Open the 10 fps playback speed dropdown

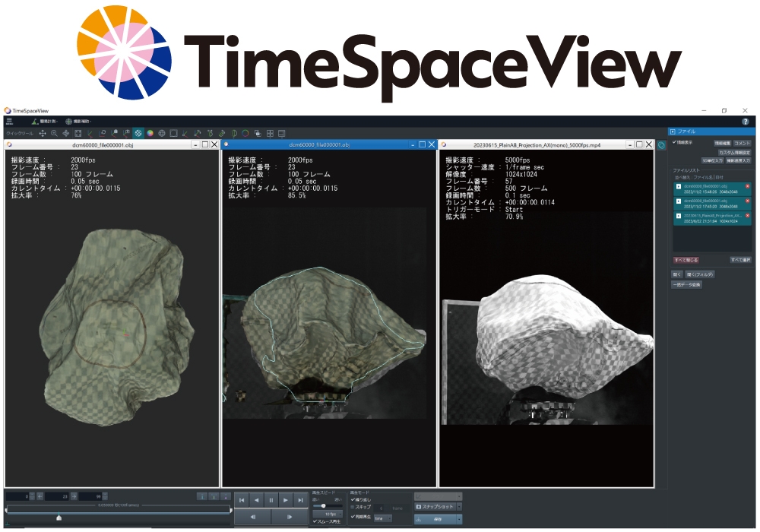coord(329,515)
